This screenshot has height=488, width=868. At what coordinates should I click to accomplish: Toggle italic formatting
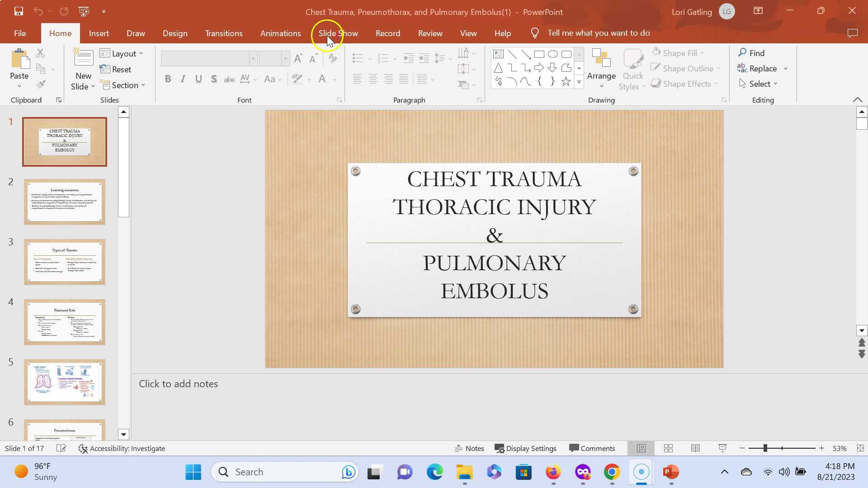pyautogui.click(x=183, y=79)
